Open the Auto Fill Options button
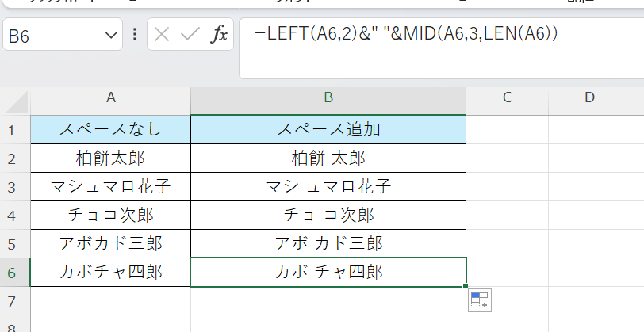Screen dimensions: 644x332 [479, 300]
